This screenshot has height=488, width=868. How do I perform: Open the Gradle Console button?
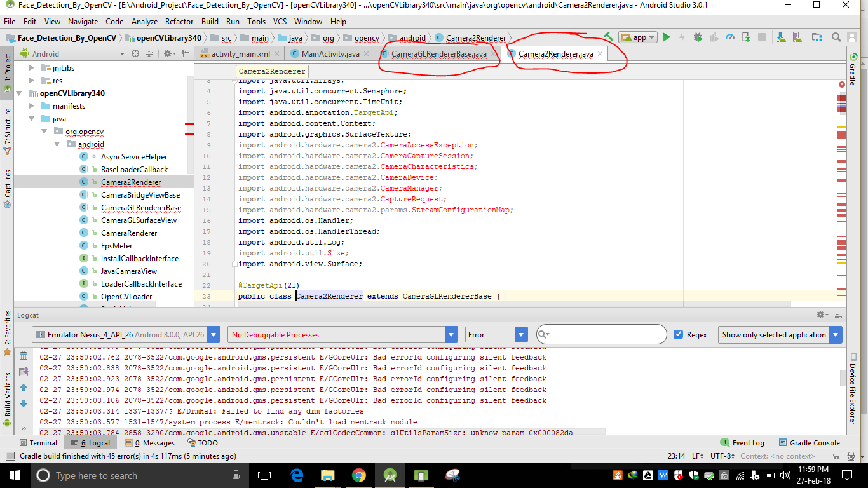pos(809,443)
